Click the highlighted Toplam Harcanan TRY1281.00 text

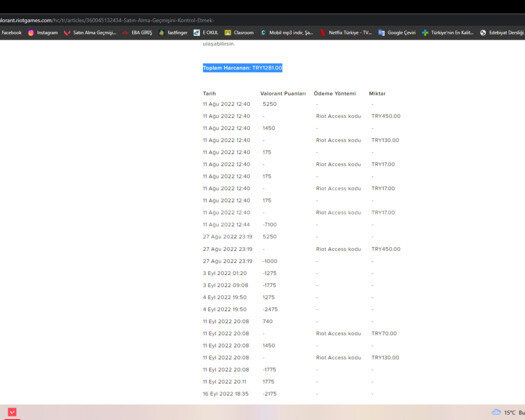click(242, 68)
